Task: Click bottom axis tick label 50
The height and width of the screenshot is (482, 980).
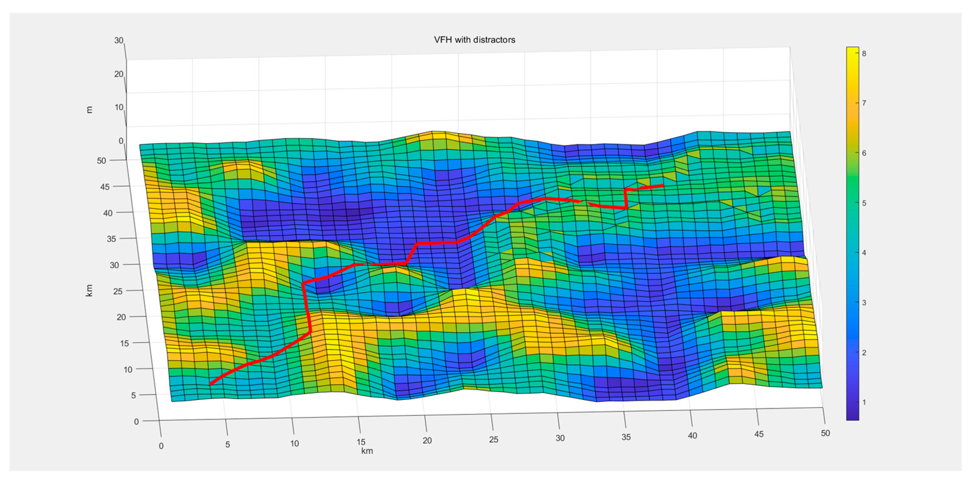Action: [x=825, y=433]
